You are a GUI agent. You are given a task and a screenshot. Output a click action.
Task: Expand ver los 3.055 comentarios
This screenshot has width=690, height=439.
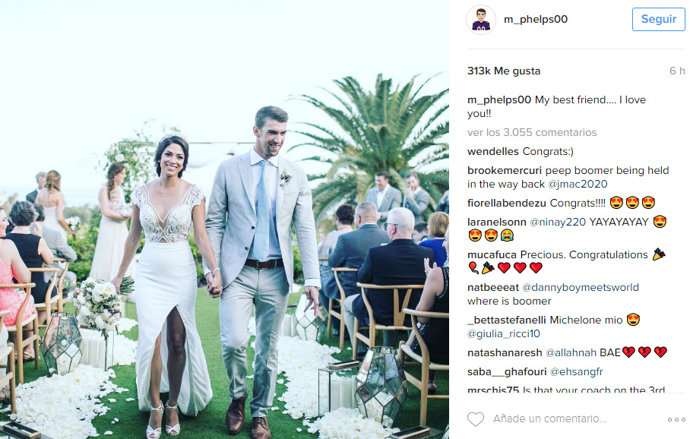pyautogui.click(x=532, y=132)
